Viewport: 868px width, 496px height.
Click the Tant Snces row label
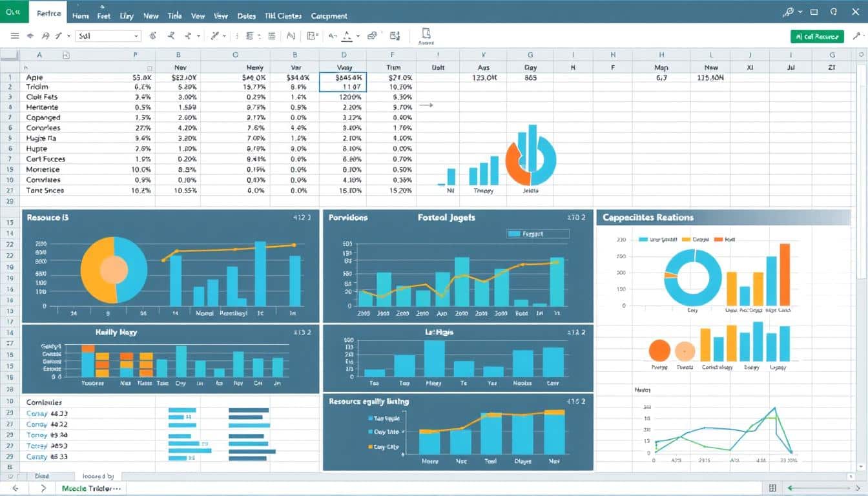pyautogui.click(x=45, y=191)
